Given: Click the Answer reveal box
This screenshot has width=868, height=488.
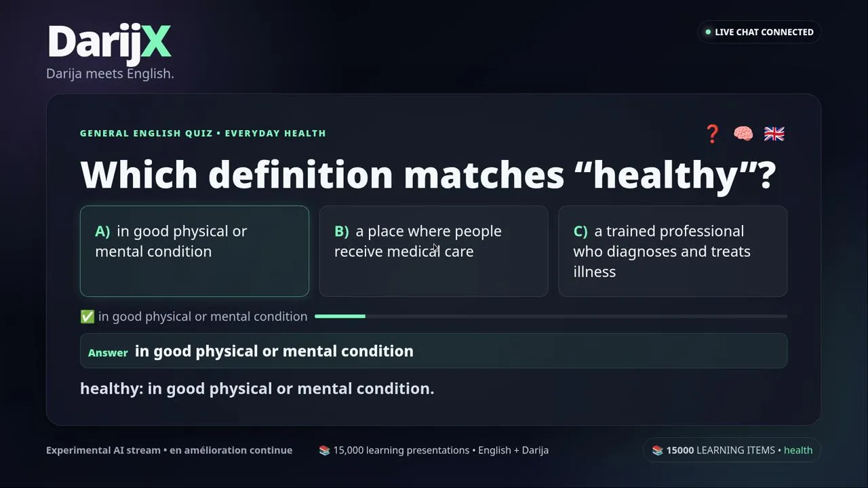Looking at the screenshot, I should click(x=433, y=351).
